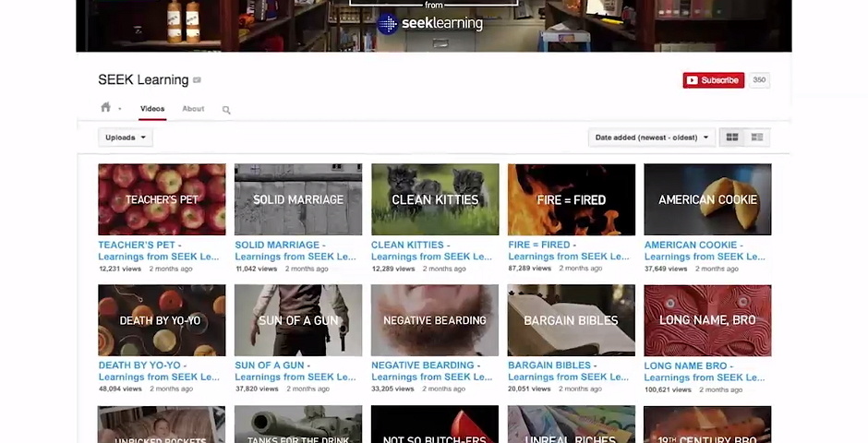The width and height of the screenshot is (868, 443).
Task: Open the SOLID MARRIAGE title link
Action: (295, 250)
